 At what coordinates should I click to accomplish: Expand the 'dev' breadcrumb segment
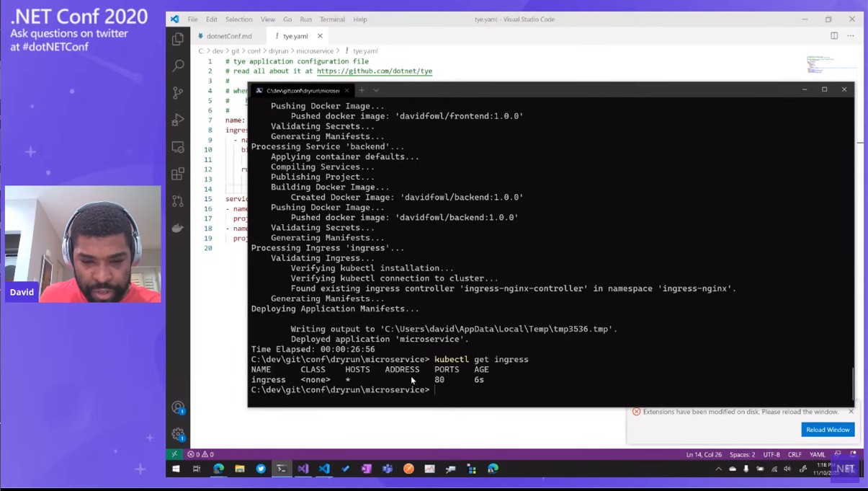tap(218, 51)
